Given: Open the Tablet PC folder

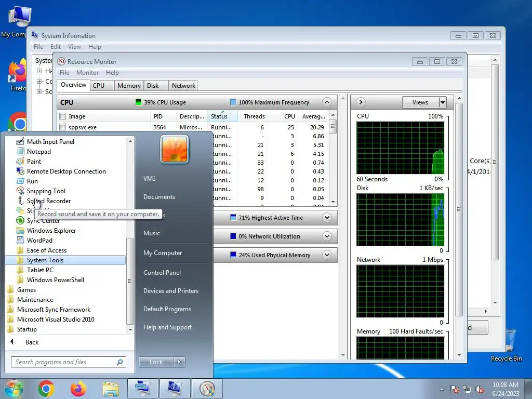Looking at the screenshot, I should [x=40, y=270].
